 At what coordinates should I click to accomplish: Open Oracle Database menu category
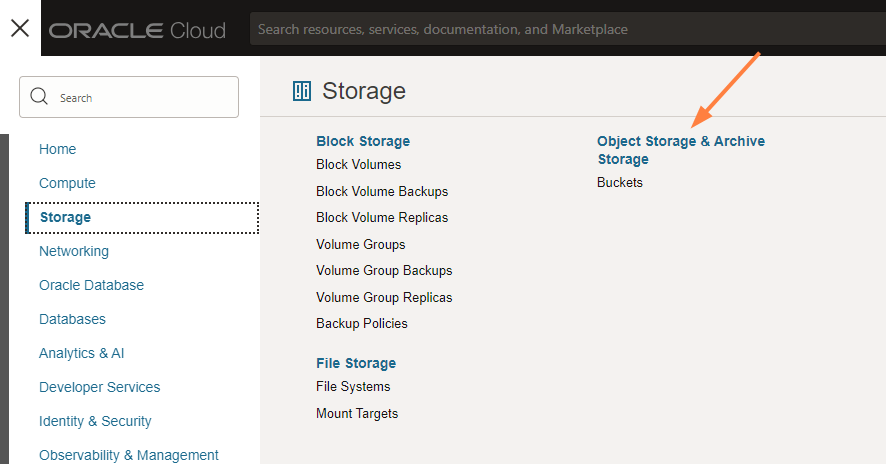click(x=91, y=285)
